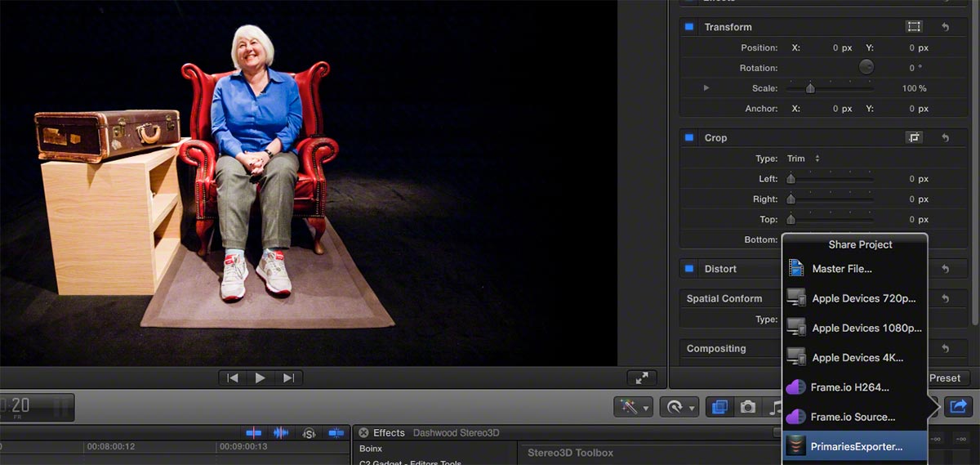Click the Play button under the viewer
Image resolution: width=980 pixels, height=465 pixels.
click(261, 378)
